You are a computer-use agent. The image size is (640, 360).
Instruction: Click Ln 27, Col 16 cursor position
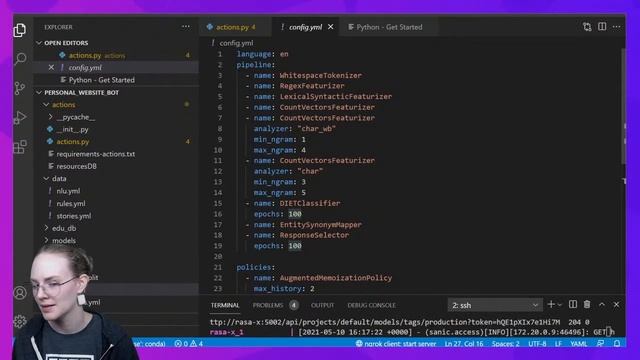[x=464, y=344]
